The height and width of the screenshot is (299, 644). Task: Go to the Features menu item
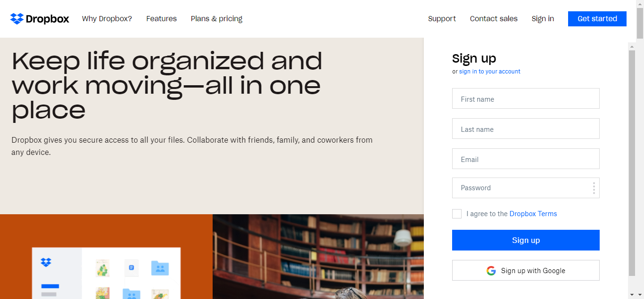pyautogui.click(x=161, y=19)
